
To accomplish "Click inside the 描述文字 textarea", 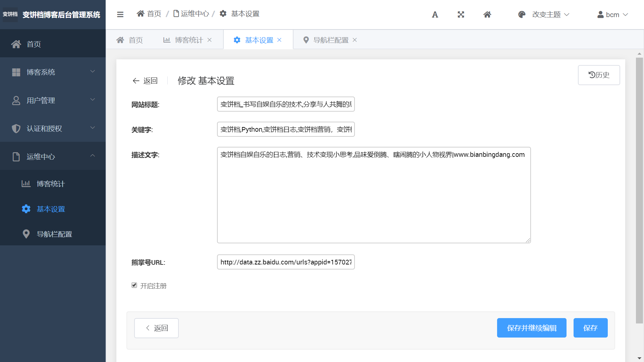I will (374, 195).
